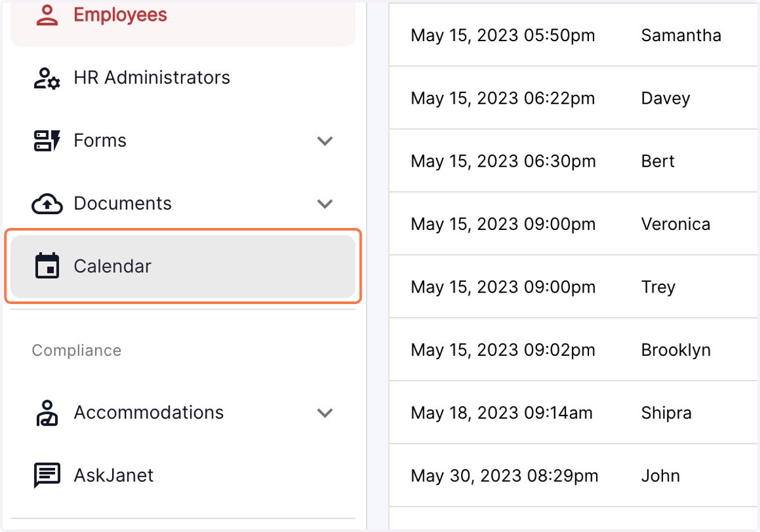This screenshot has height=532, width=760.
Task: Click the date May 15, 2023 05:50pm
Action: coord(503,35)
